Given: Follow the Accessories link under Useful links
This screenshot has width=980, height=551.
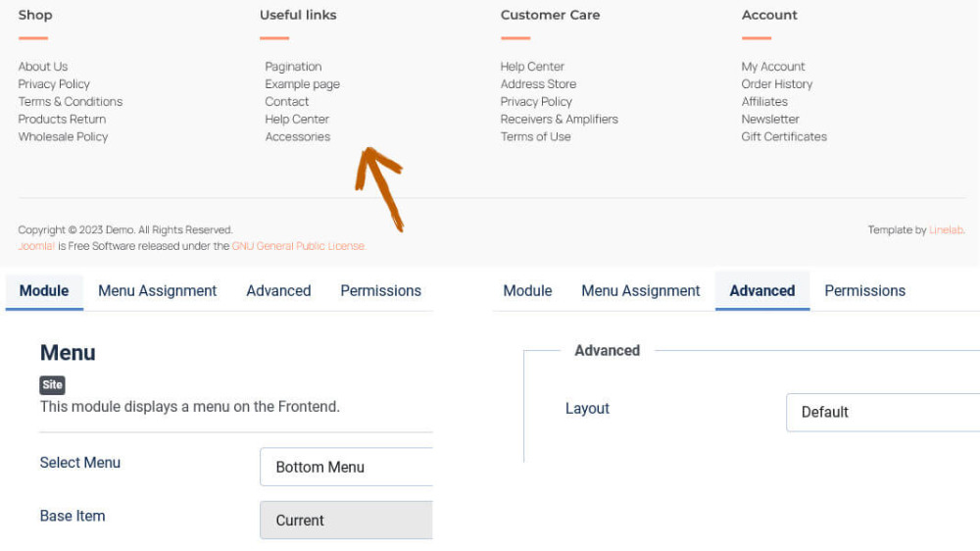Looking at the screenshot, I should pyautogui.click(x=297, y=137).
